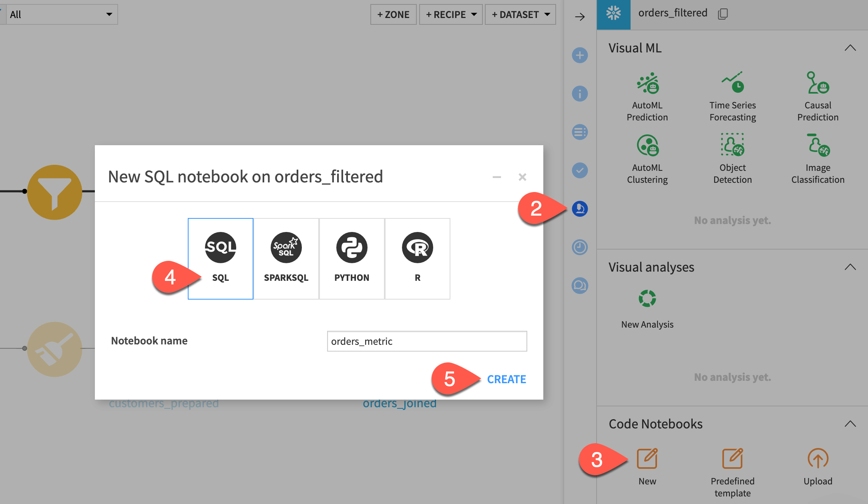This screenshot has height=504, width=868.
Task: Pick PYTHON as the notebook language
Action: tap(352, 258)
